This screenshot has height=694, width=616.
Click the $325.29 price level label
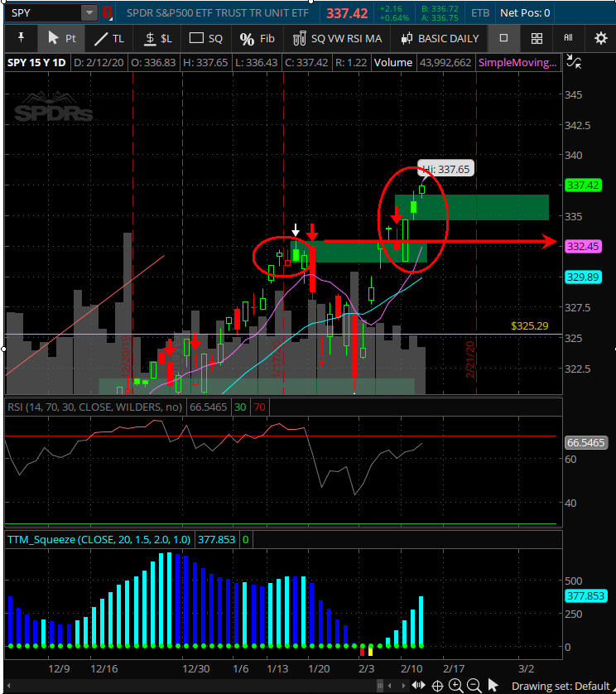pos(529,325)
